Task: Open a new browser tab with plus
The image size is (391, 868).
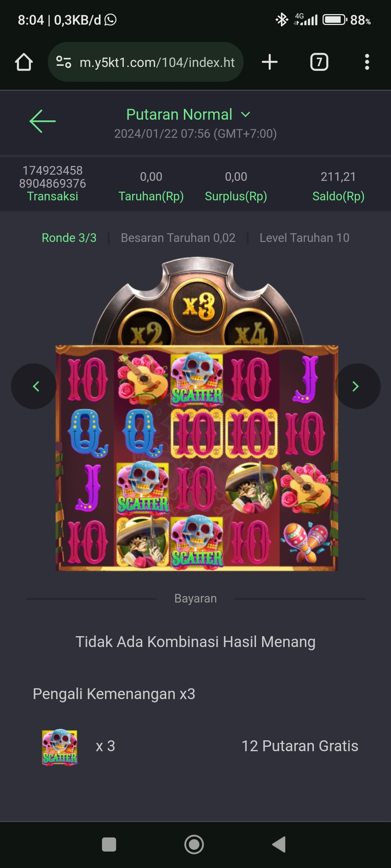Action: 270,62
